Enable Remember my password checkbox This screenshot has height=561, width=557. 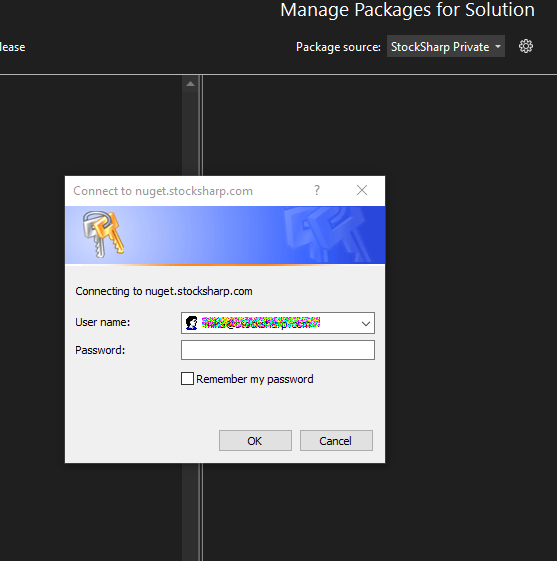[x=187, y=379]
